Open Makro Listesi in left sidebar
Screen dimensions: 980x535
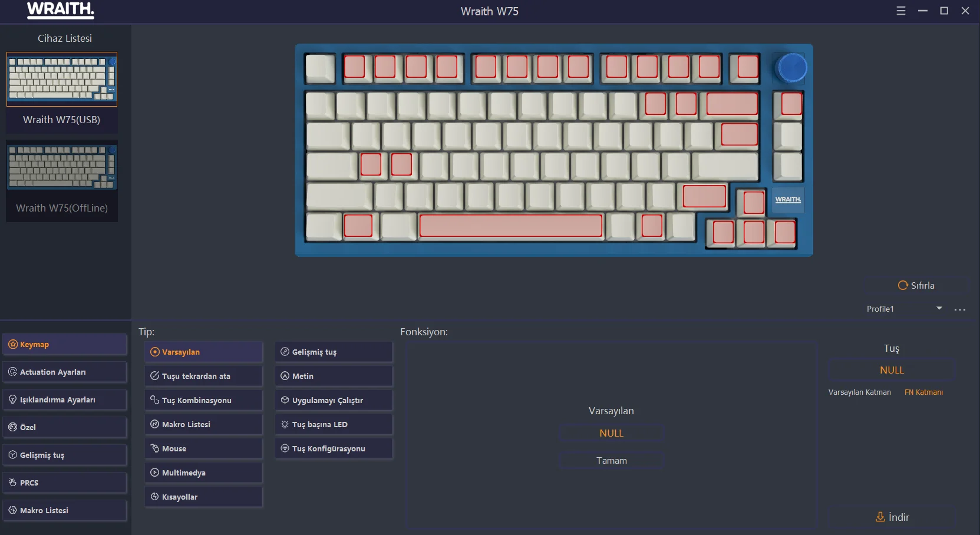click(x=65, y=510)
